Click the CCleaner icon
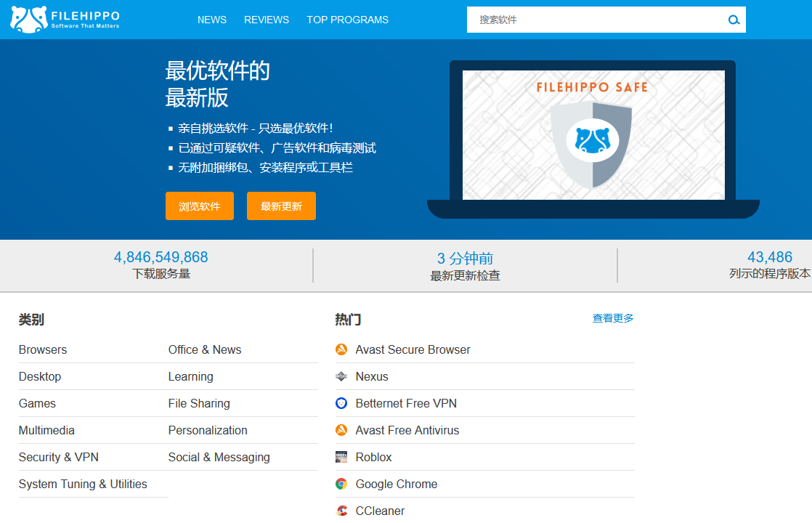 click(x=341, y=511)
